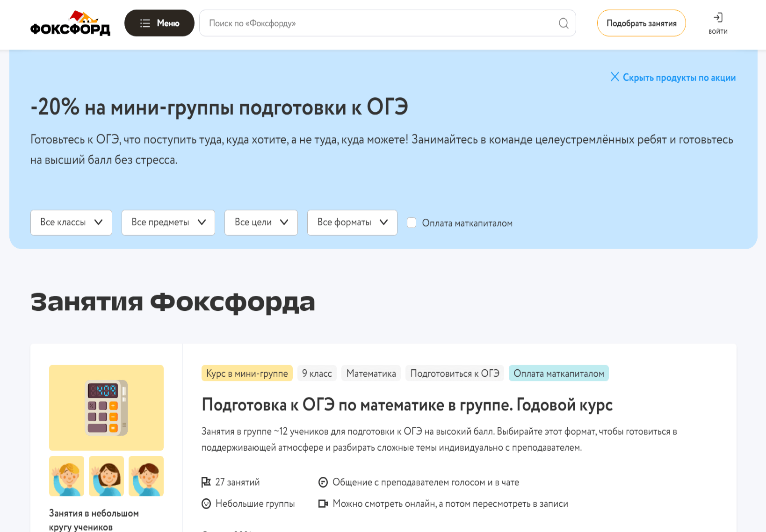Focus the Поиск по «Фоксфорду» search field
This screenshot has width=766, height=532.
pyautogui.click(x=387, y=23)
